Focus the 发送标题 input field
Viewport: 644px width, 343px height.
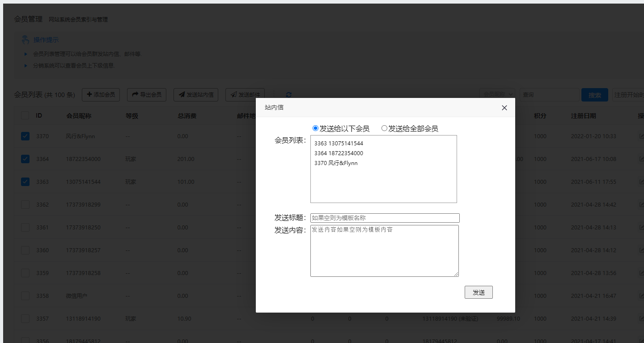click(x=385, y=218)
